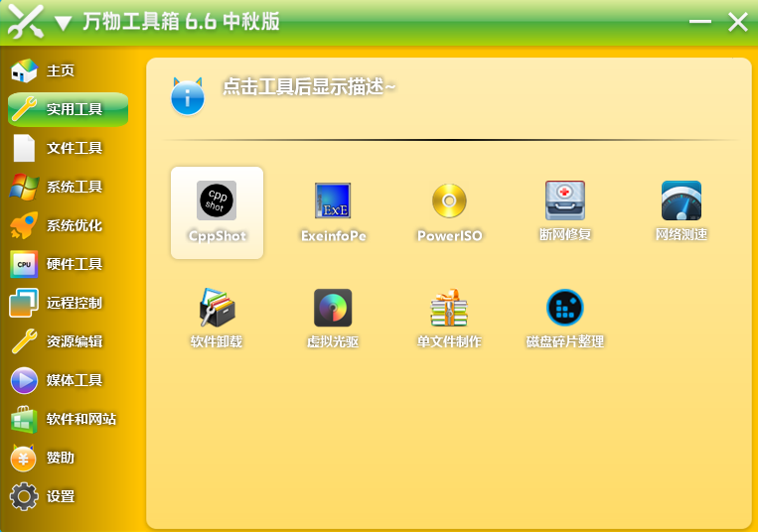
Task: Open PowerISO disc tool
Action: 450,212
